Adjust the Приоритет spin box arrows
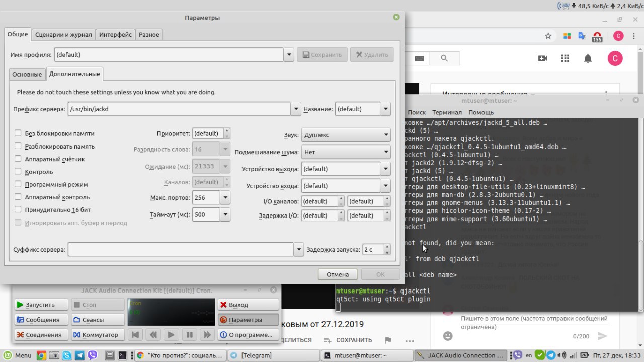This screenshot has width=644, height=362. (x=227, y=133)
